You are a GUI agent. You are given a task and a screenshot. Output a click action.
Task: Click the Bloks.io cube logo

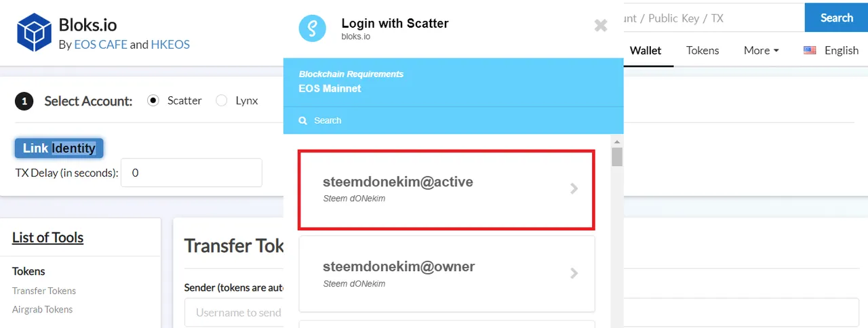(x=34, y=33)
